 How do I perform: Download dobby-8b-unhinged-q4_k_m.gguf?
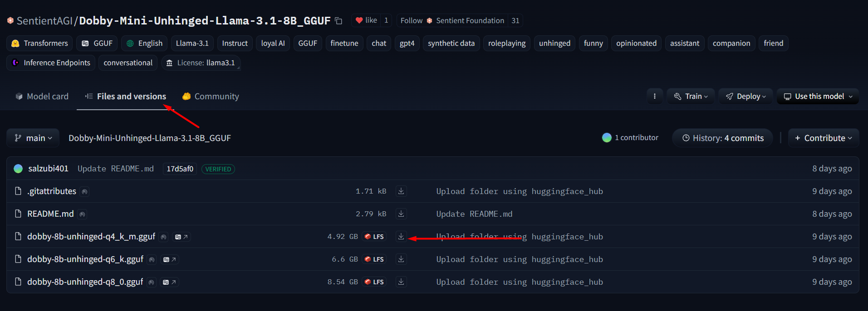click(x=401, y=237)
